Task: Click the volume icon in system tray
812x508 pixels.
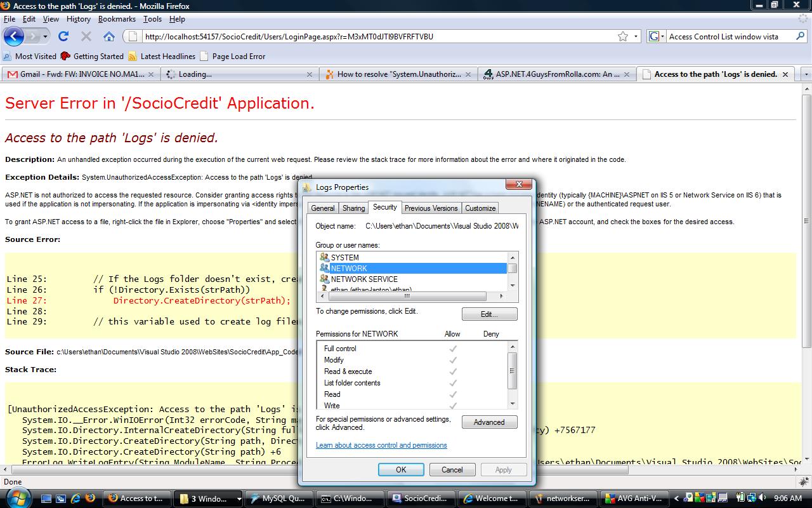Action: 763,498
